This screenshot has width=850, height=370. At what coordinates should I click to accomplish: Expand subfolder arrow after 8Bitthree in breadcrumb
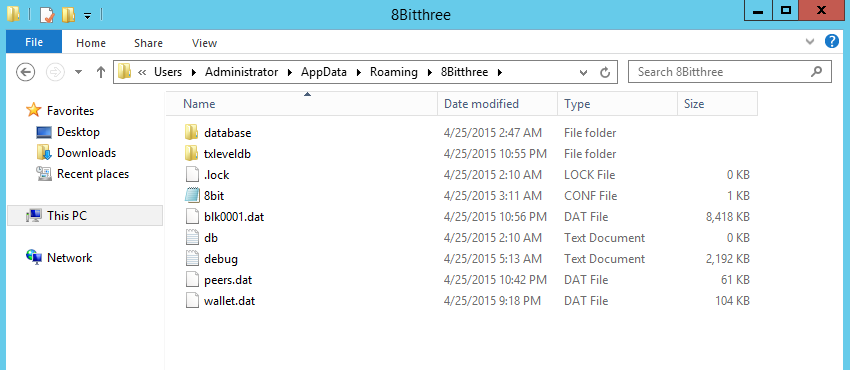pyautogui.click(x=499, y=72)
